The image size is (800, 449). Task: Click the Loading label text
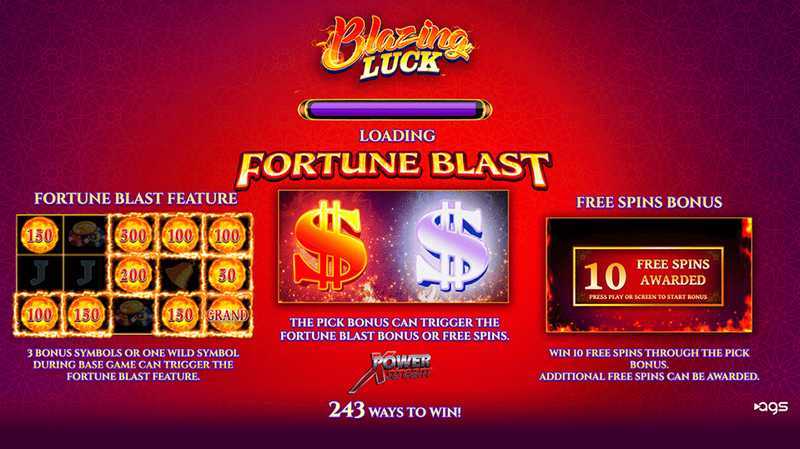397,136
